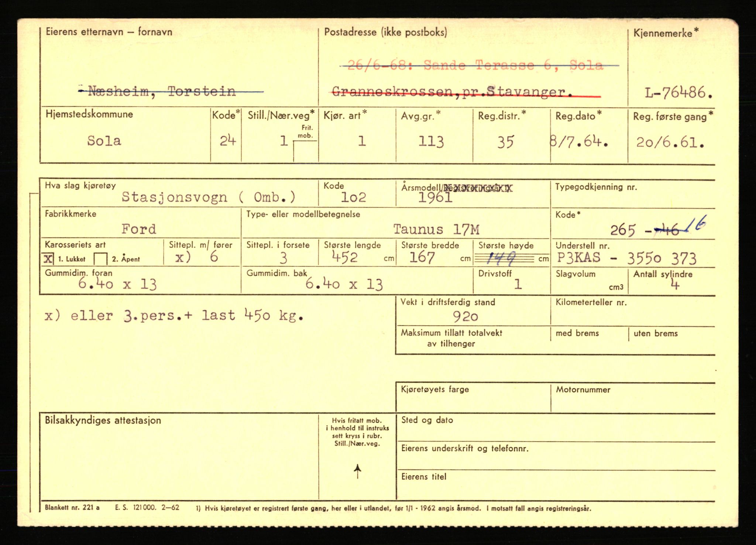Click the 'Slagvolum' cm3 field
The width and height of the screenshot is (756, 545).
[x=589, y=281]
